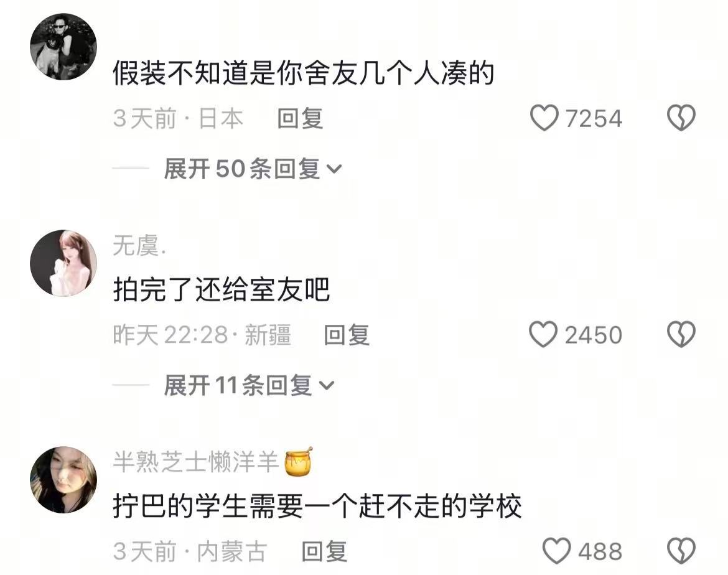Image resolution: width=728 pixels, height=575 pixels.
Task: Reply to the first comment from 日本
Action: point(300,118)
